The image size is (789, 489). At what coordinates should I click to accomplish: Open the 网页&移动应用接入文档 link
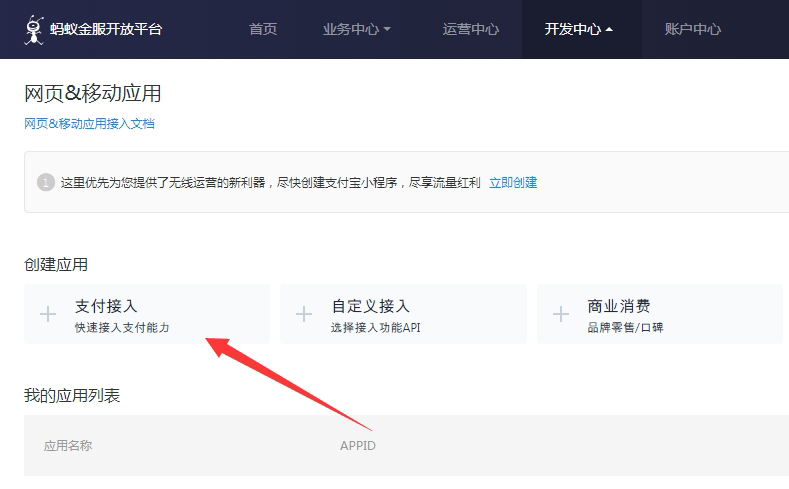[x=89, y=124]
